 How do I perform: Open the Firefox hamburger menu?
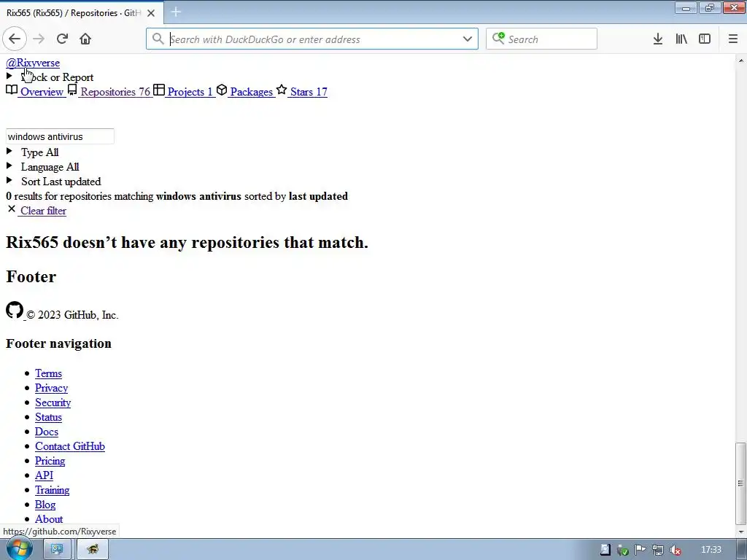733,39
